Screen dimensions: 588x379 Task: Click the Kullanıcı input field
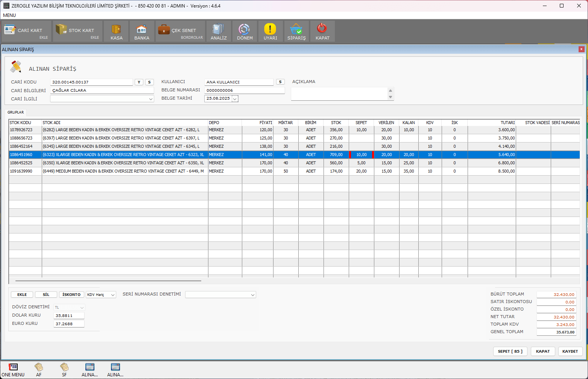pos(239,82)
